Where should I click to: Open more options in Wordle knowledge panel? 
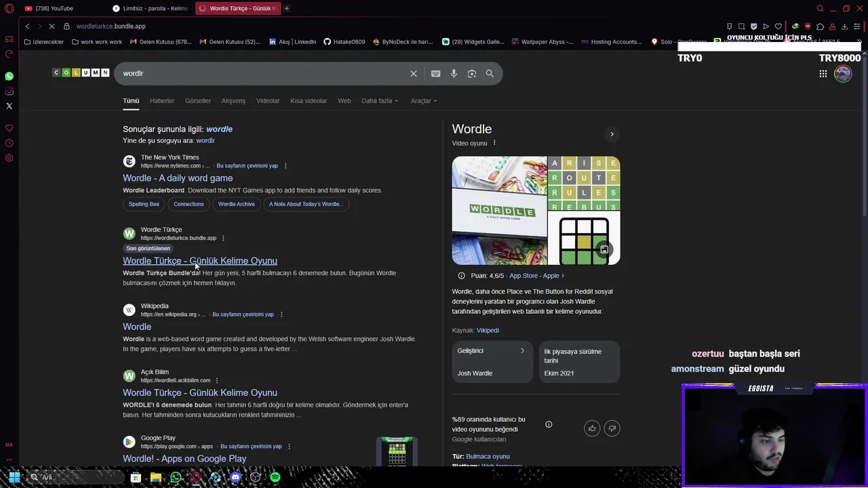coord(494,143)
